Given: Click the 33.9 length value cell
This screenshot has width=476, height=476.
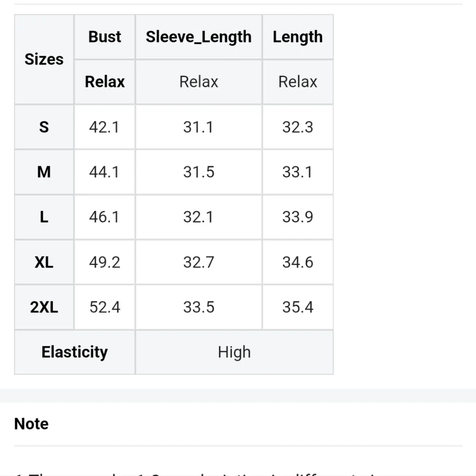Looking at the screenshot, I should pyautogui.click(x=297, y=217).
